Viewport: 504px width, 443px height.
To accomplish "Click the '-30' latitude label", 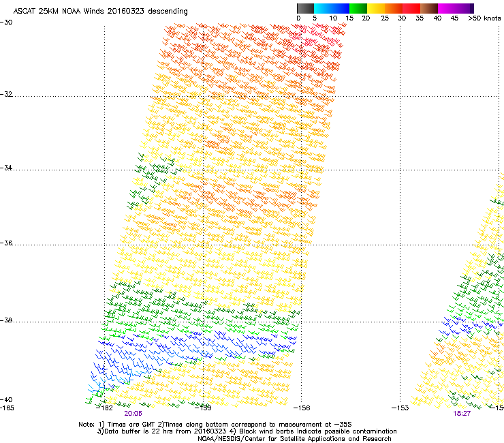I will (6, 22).
